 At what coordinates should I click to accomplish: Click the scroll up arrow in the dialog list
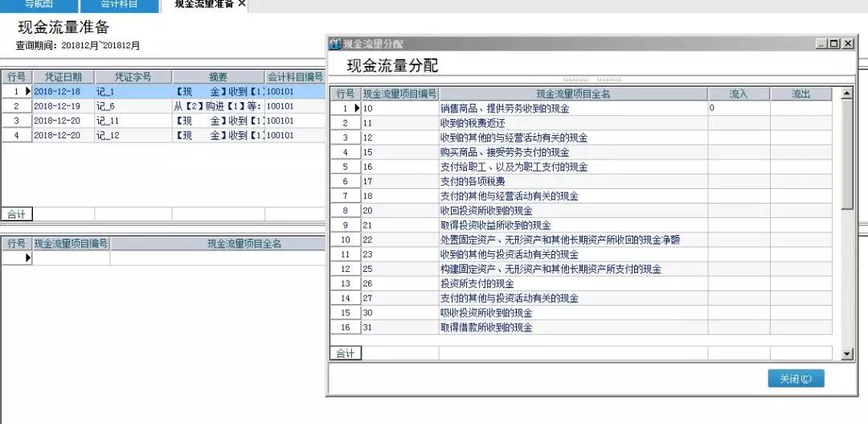(x=846, y=94)
